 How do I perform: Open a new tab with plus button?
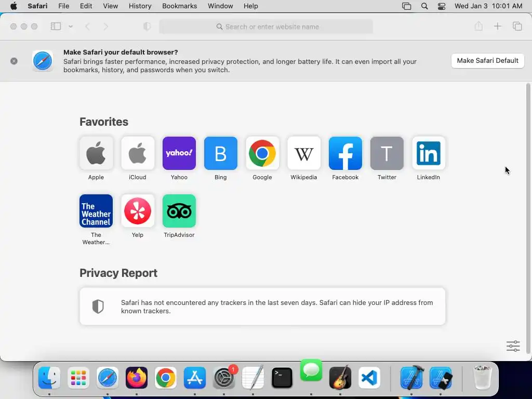coord(497,26)
